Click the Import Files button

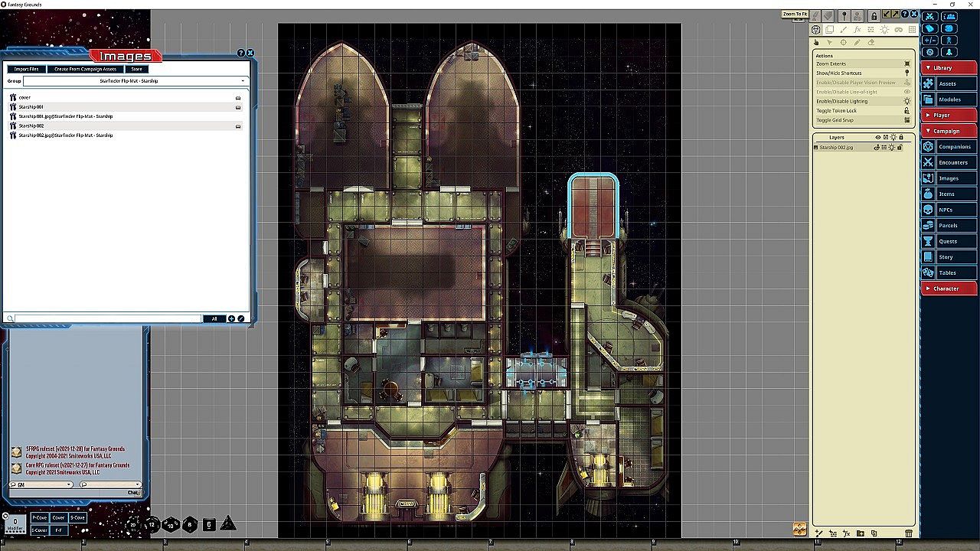click(27, 69)
